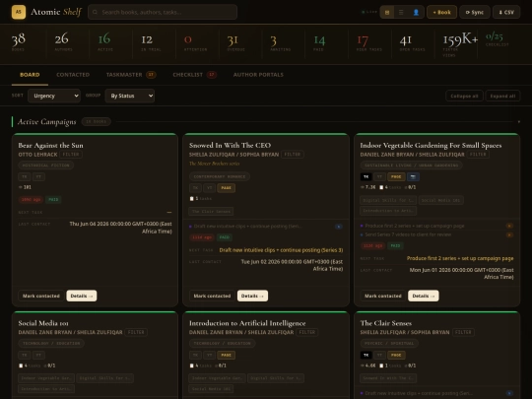Image resolution: width=532 pixels, height=399 pixels.
Task: Click blue priority badge on Snowed In draft clips task
Action: 339,227
